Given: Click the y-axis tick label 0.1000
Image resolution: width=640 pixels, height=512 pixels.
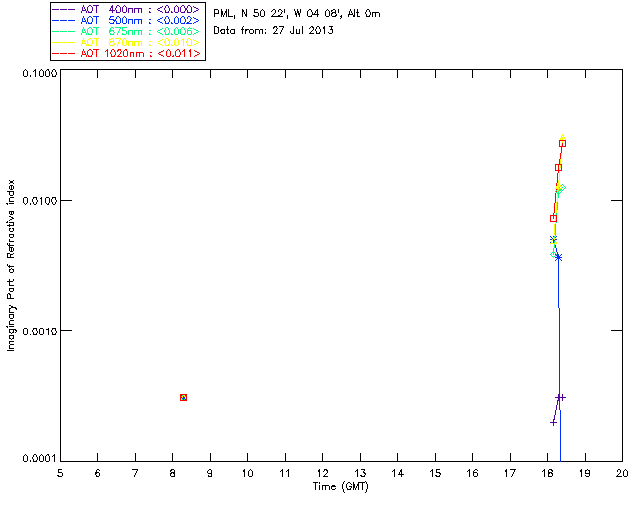Looking at the screenshot, I should coord(39,73).
